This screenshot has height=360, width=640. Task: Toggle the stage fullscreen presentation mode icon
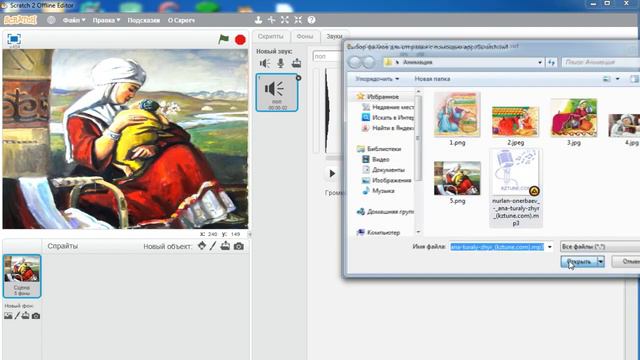pyautogui.click(x=14, y=39)
